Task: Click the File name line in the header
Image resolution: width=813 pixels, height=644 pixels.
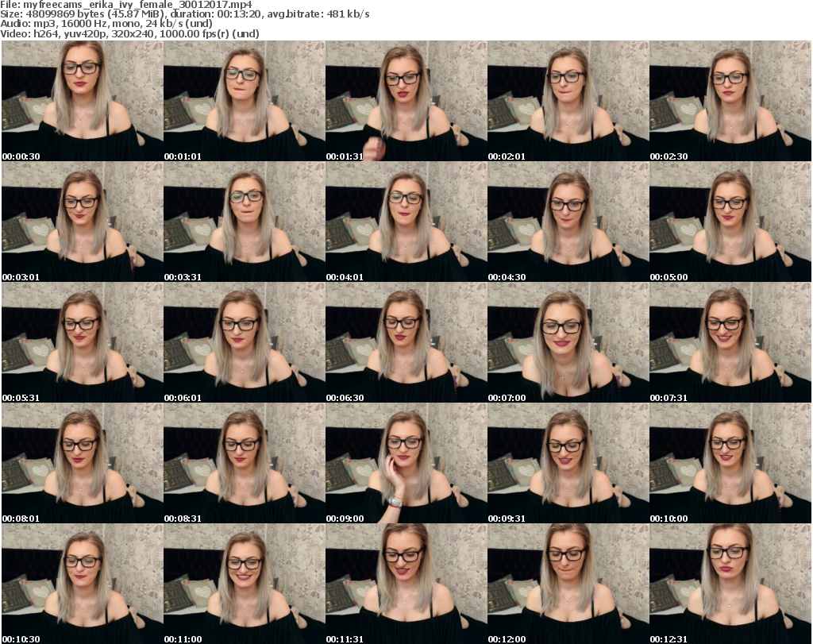Action: 126,5
